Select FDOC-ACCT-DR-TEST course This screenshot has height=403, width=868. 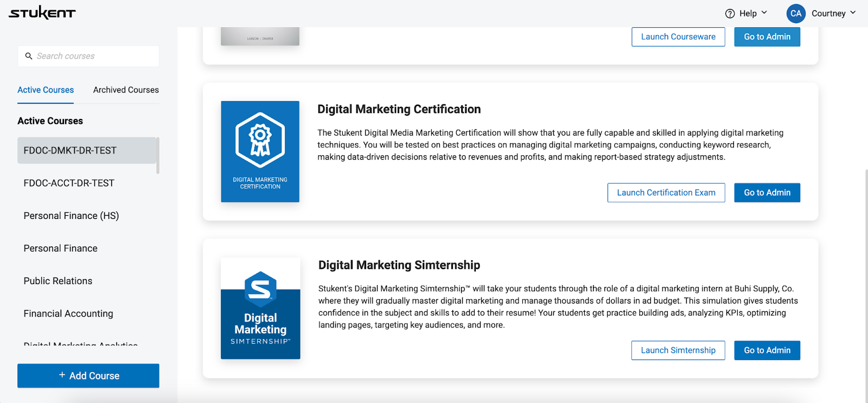[69, 183]
